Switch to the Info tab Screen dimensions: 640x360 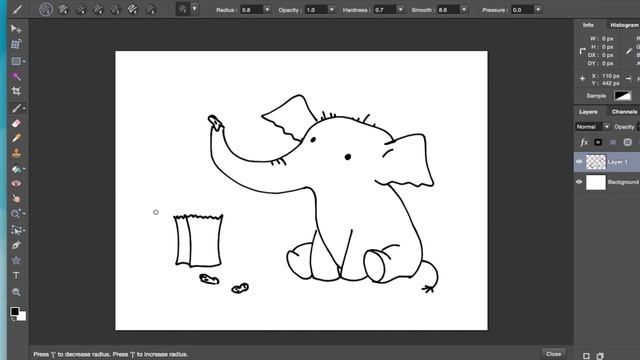588,25
